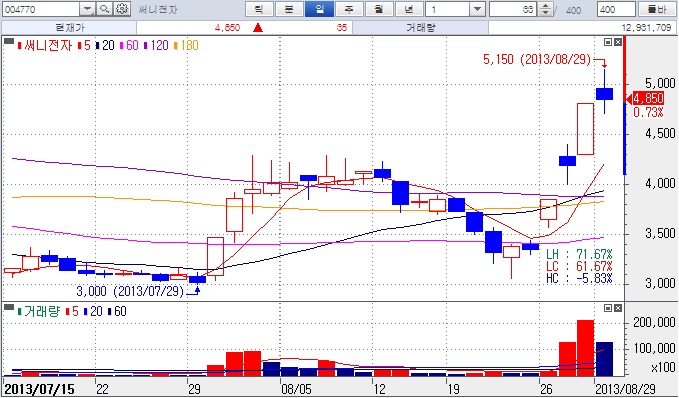Switch chart to 주 (weekly) period
The width and height of the screenshot is (679, 398).
349,9
